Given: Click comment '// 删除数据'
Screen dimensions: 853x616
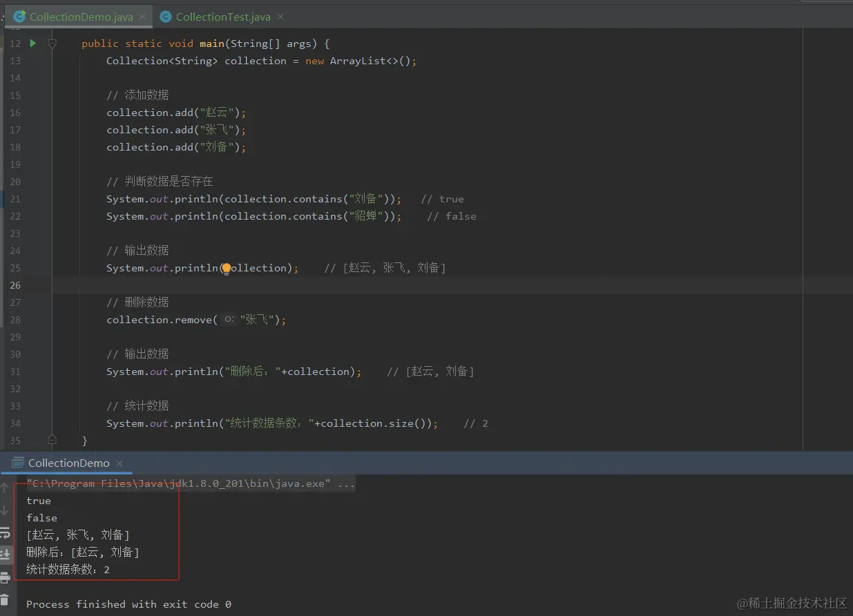Looking at the screenshot, I should pyautogui.click(x=137, y=302).
